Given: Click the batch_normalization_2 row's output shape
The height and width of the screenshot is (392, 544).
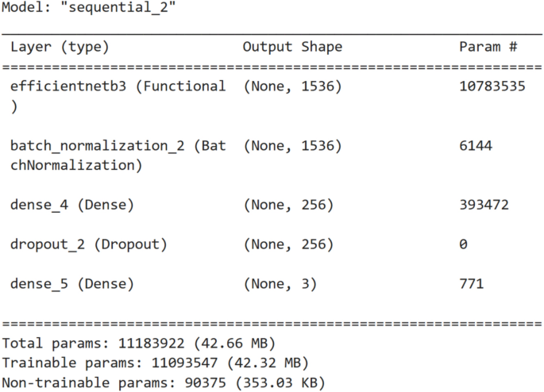Looking at the screenshot, I should click(292, 146).
